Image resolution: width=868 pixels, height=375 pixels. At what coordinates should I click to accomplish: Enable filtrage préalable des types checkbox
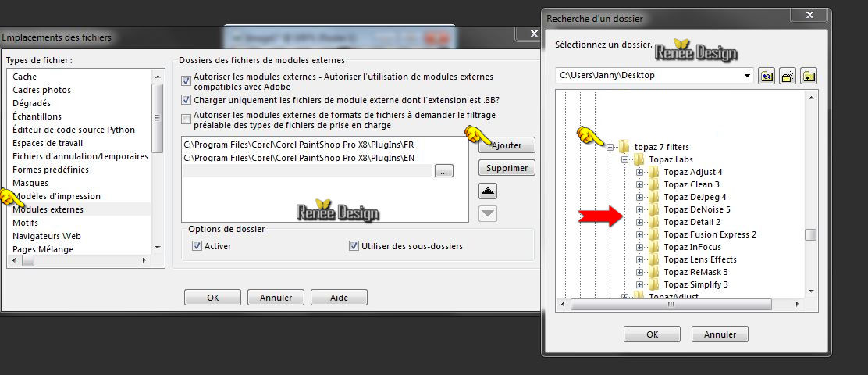click(186, 119)
